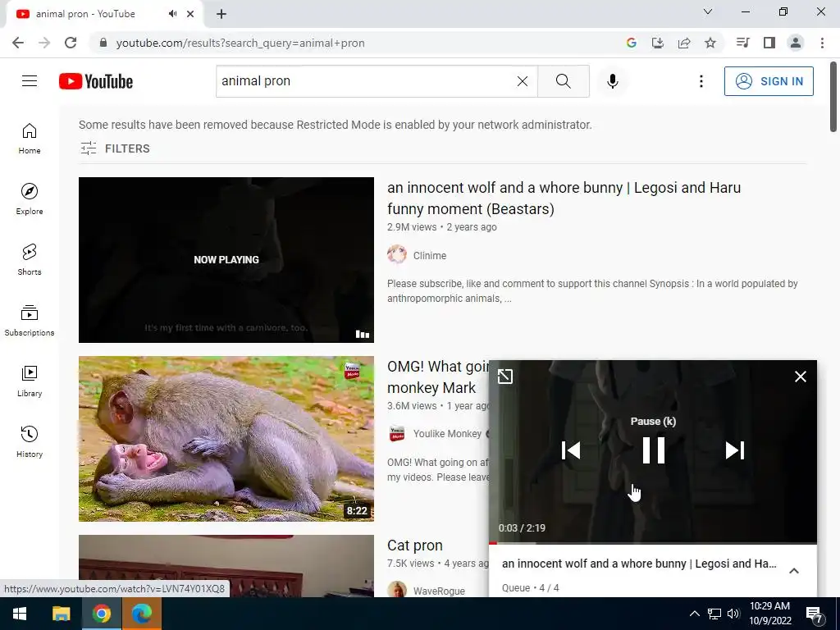
Task: Open a new browser tab
Action: pos(221,14)
